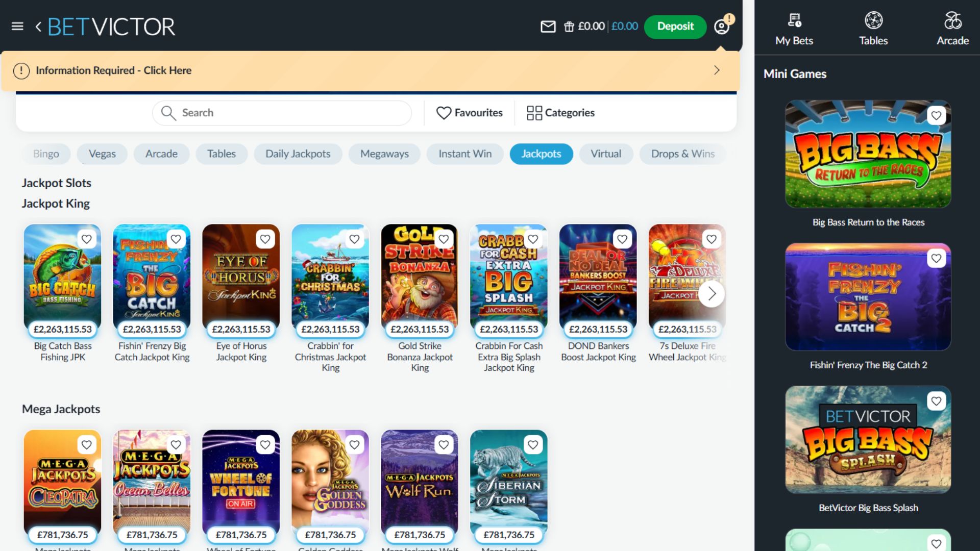Open the Categories grid
The height and width of the screenshot is (551, 980).
pyautogui.click(x=560, y=113)
